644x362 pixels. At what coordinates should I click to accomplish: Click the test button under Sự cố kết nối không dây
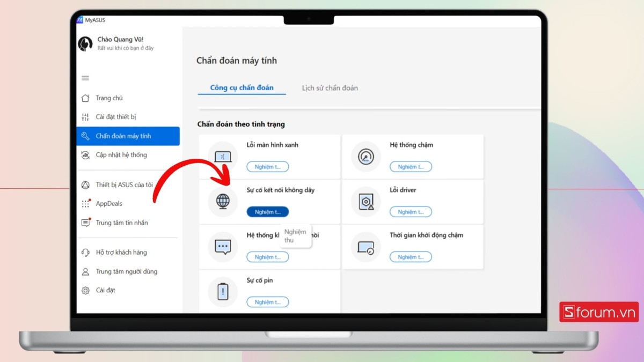tap(268, 212)
